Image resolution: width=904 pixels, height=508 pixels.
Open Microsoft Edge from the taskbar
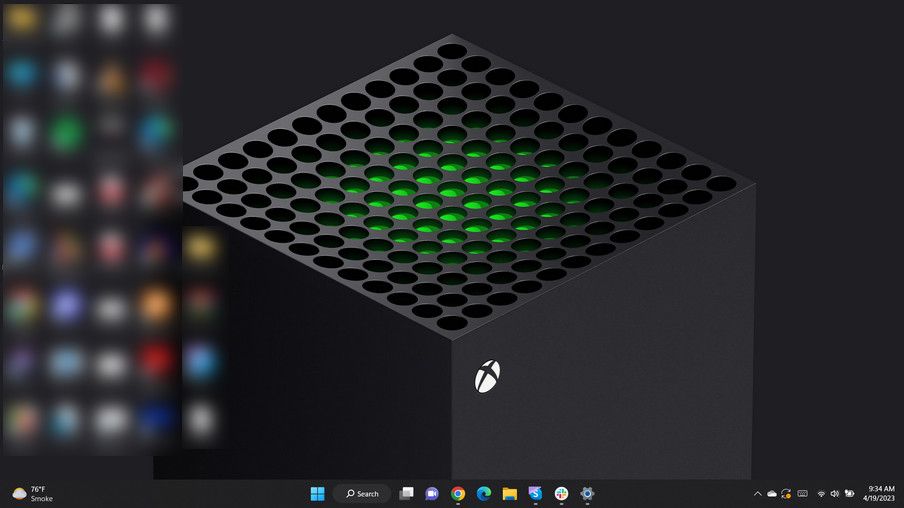coord(484,494)
